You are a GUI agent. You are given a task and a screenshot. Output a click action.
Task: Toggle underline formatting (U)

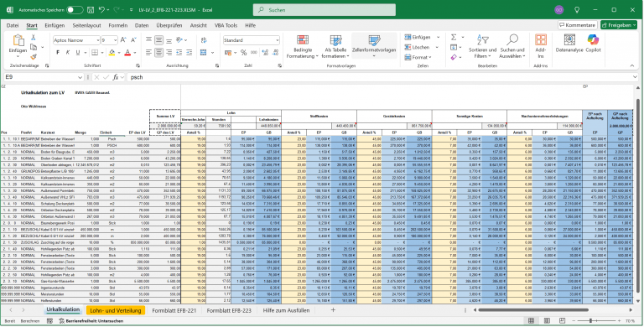(77, 53)
